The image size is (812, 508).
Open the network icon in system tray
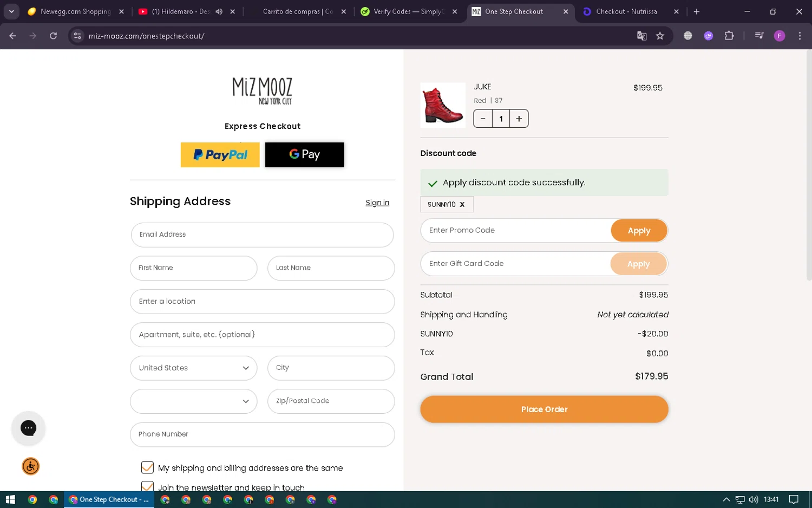click(740, 499)
